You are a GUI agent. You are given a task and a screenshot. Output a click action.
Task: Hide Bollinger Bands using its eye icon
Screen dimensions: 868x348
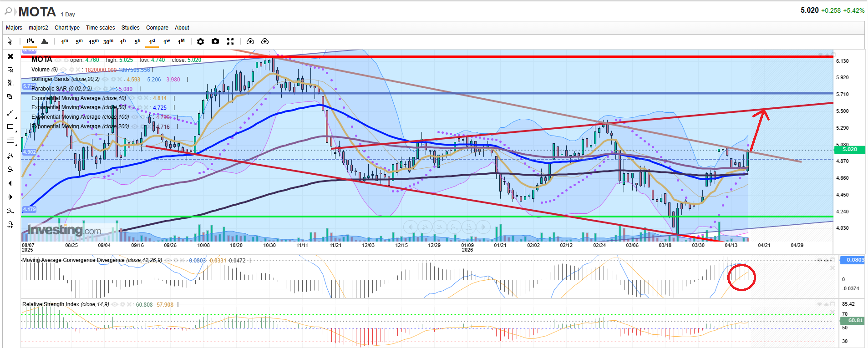click(x=106, y=79)
